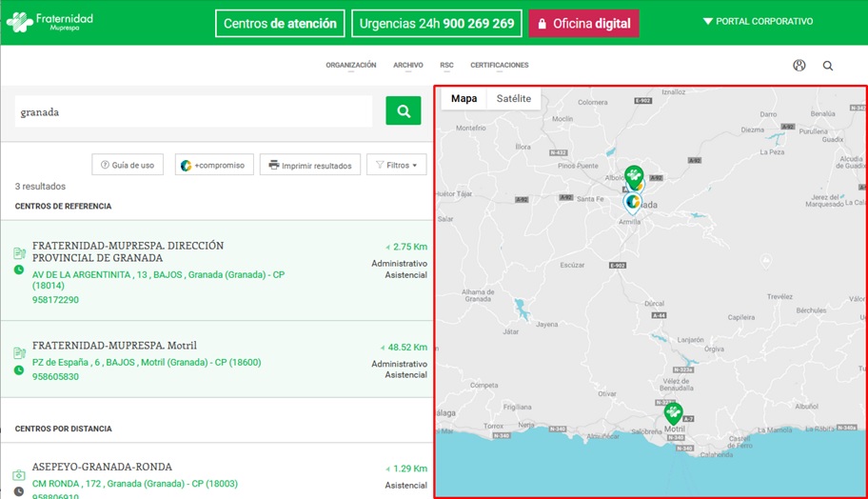Switch to Satélite view

pos(514,98)
